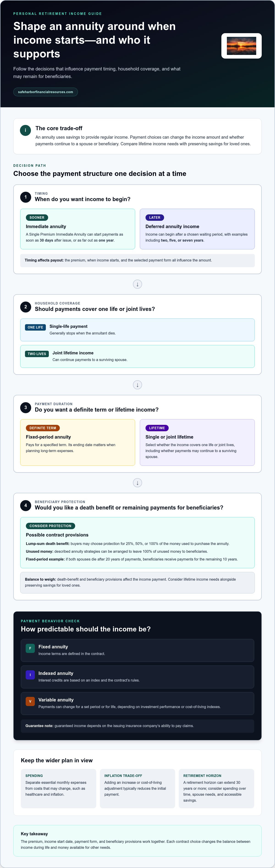The height and width of the screenshot is (868, 275).
Task: Click the step 1 number badge
Action: pyautogui.click(x=26, y=197)
